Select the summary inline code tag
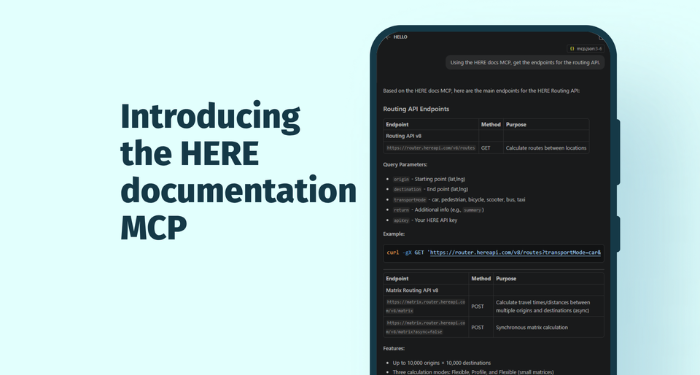 point(472,210)
